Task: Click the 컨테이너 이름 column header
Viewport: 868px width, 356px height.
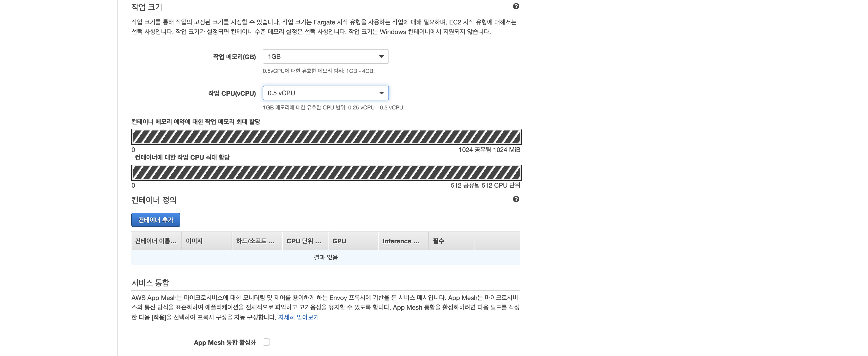Action: click(156, 241)
